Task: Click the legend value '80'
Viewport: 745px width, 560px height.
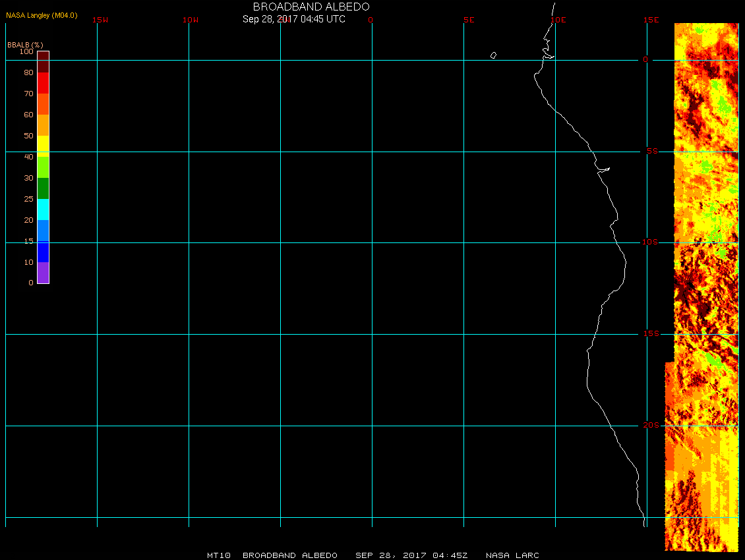Action: point(28,72)
